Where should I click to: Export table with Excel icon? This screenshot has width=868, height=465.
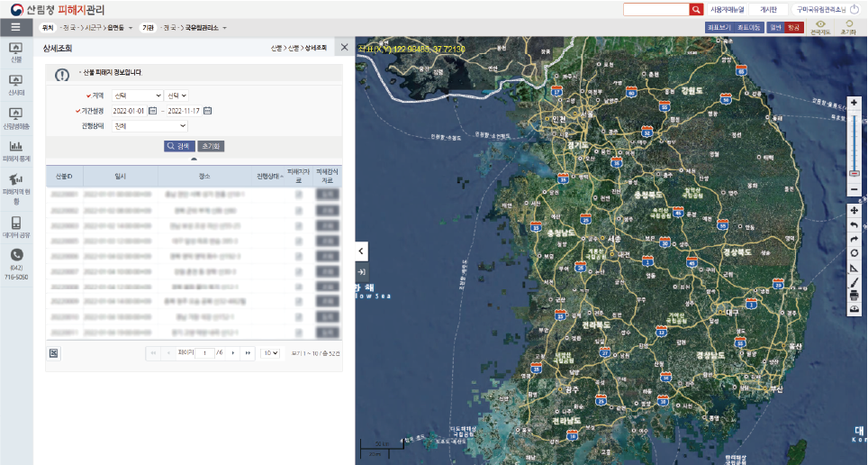click(x=54, y=353)
